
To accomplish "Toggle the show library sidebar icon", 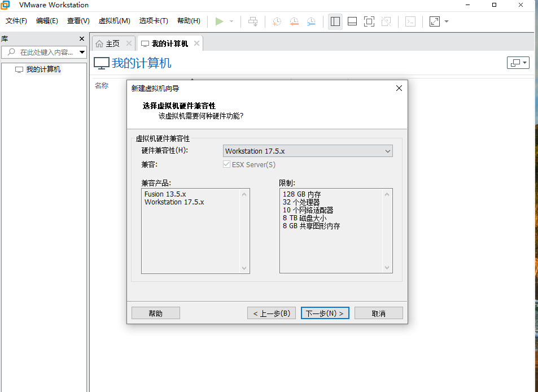I will tap(335, 21).
